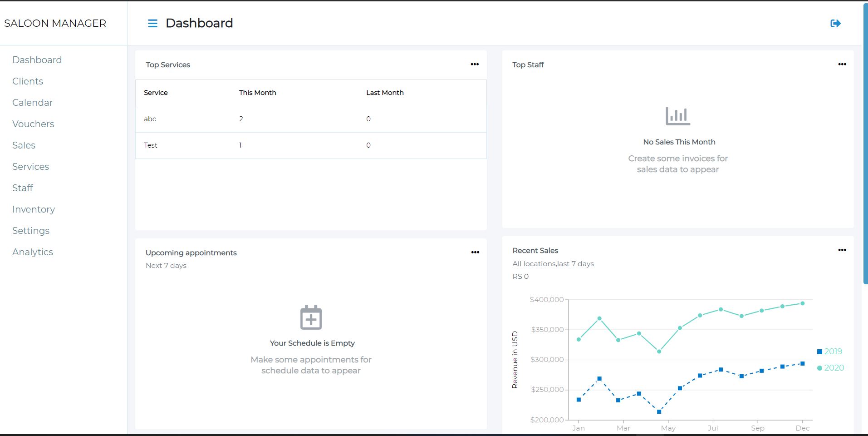This screenshot has width=868, height=436.
Task: Click 'Your Schedule is Empty' message
Action: (312, 343)
